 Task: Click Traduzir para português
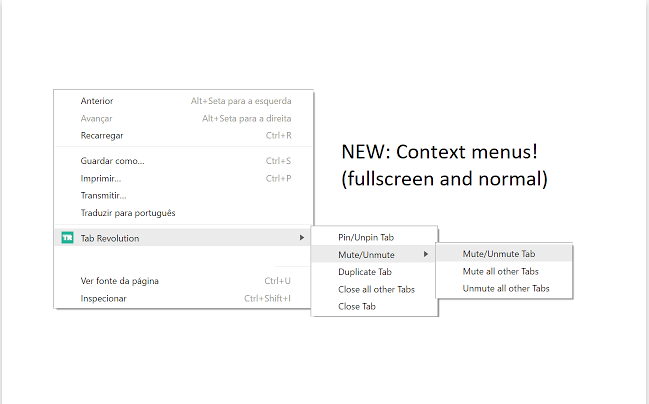click(183, 213)
